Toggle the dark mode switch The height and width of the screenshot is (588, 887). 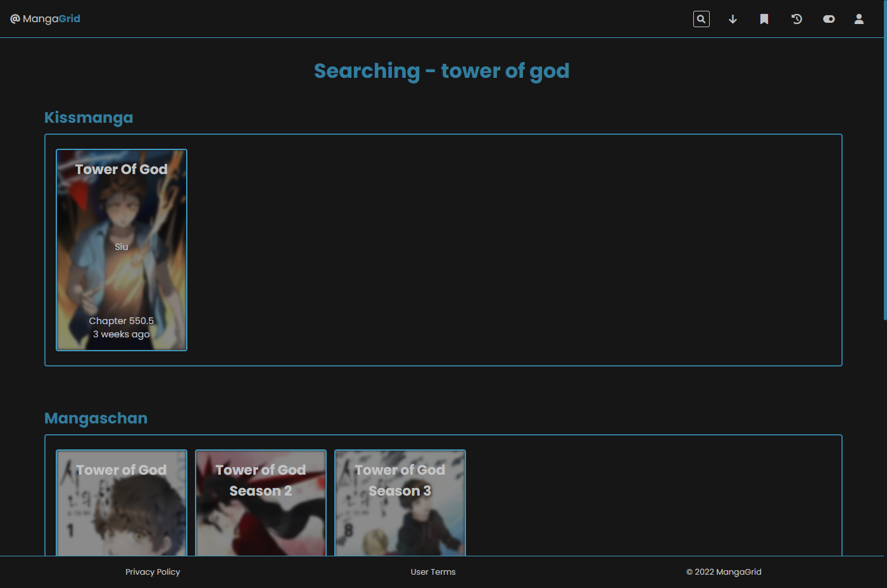pos(828,19)
